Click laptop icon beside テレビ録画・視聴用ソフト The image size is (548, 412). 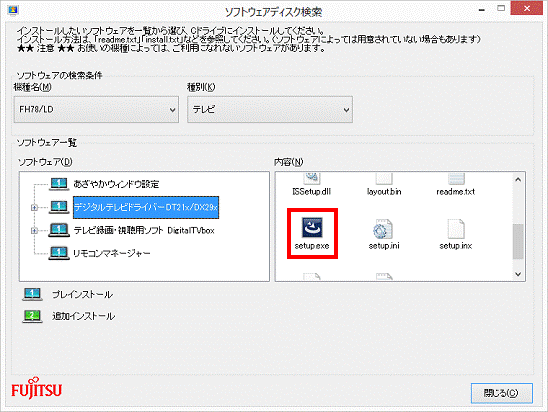[59, 230]
